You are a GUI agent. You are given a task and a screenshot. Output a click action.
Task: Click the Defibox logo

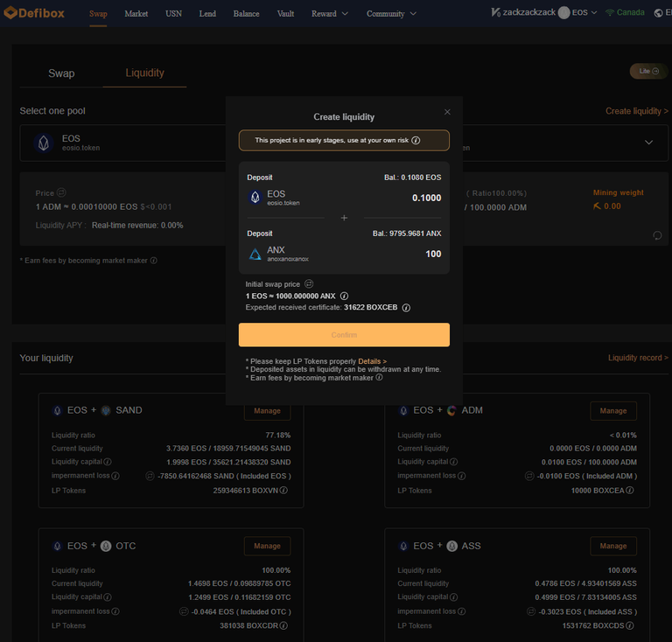34,13
